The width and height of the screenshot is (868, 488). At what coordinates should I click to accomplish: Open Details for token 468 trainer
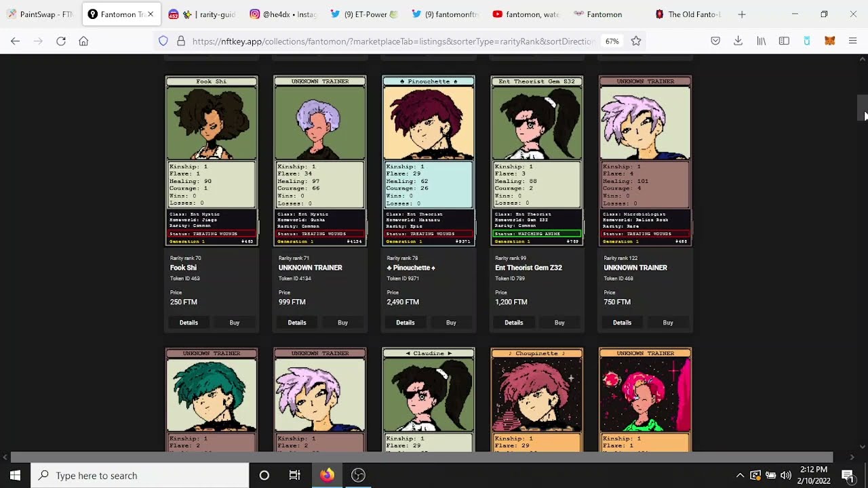click(x=623, y=323)
